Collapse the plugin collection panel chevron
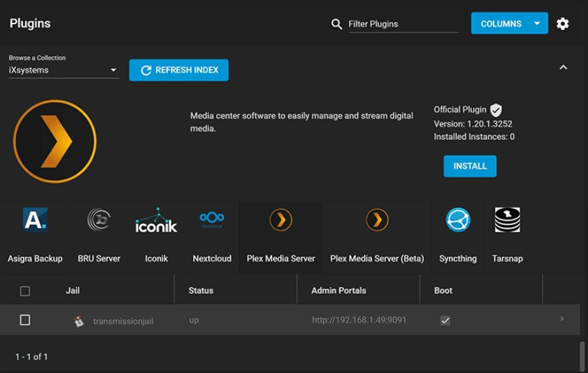The height and width of the screenshot is (373, 588). coord(563,68)
